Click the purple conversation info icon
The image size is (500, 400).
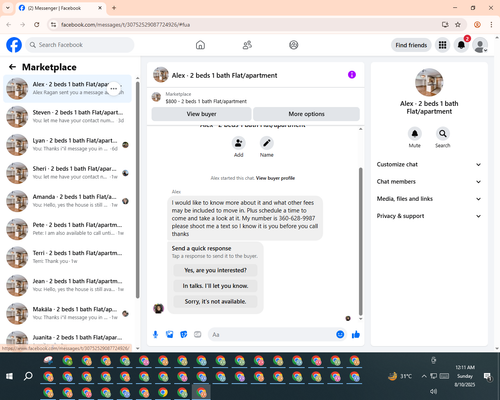(x=352, y=75)
